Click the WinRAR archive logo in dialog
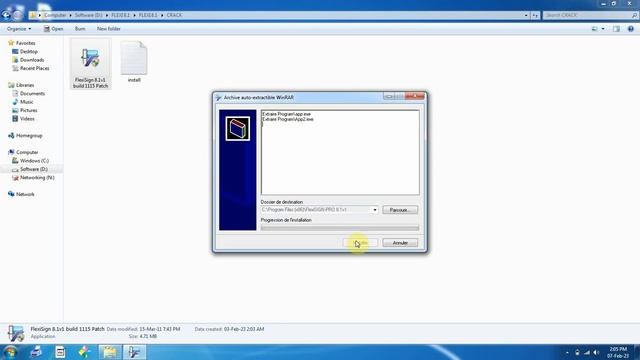The height and width of the screenshot is (360, 640). click(238, 129)
